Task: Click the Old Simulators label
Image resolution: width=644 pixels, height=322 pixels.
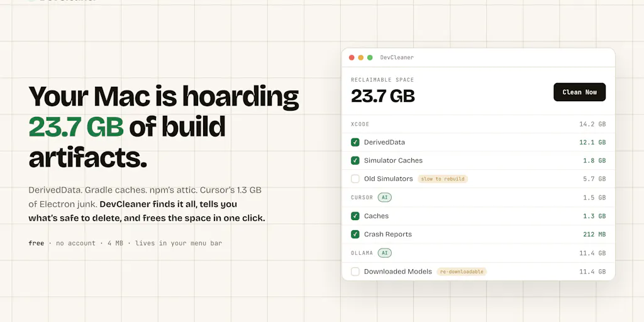Action: [x=389, y=179]
